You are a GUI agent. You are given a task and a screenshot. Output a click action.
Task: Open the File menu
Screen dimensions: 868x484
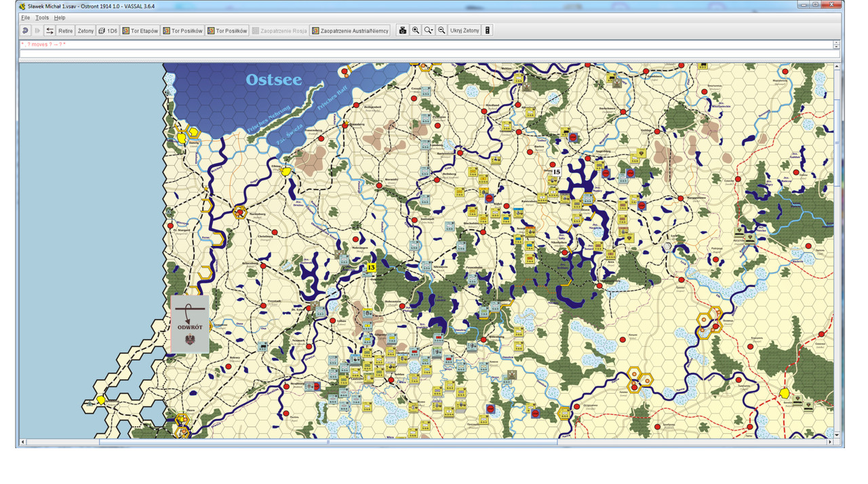click(x=25, y=18)
